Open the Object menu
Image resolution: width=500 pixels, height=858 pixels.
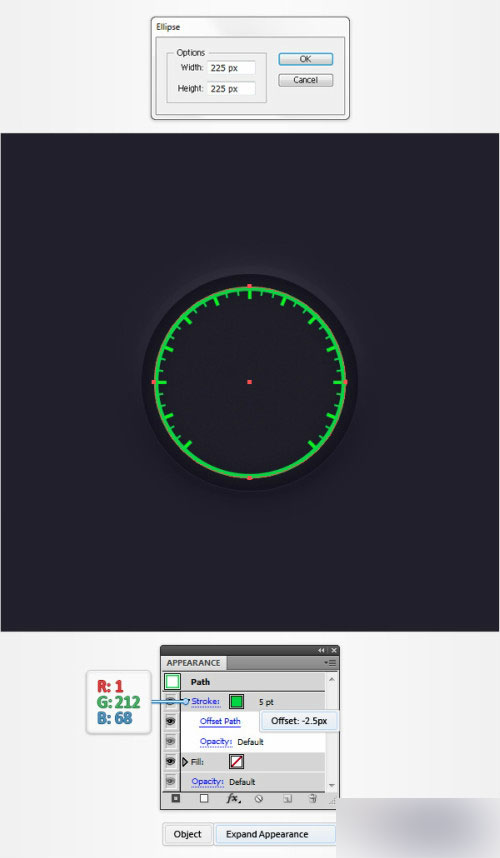coord(188,834)
